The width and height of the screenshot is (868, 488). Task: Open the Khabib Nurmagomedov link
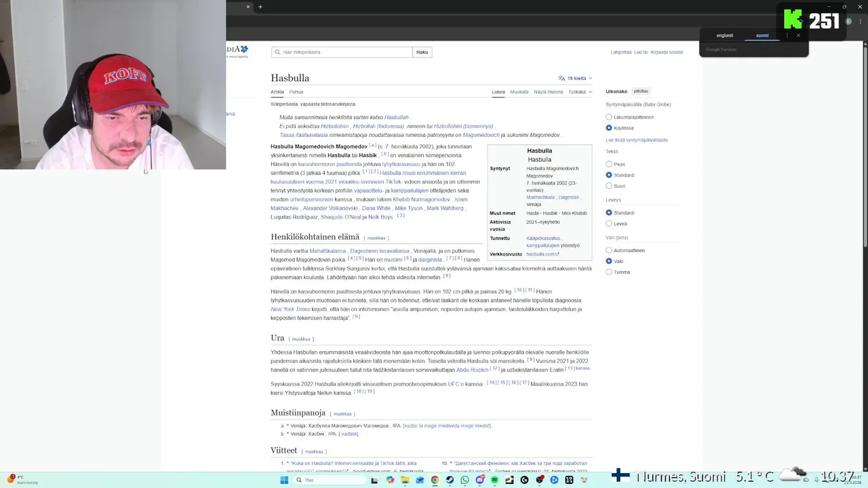(x=421, y=199)
